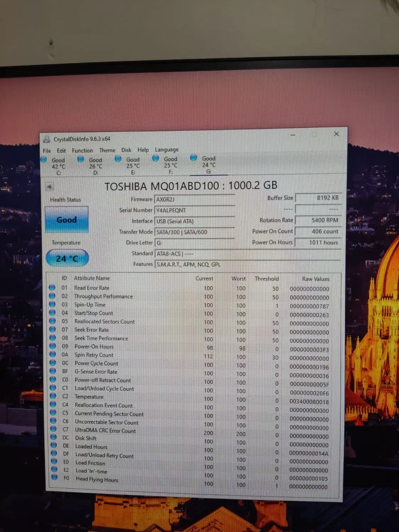Open the File menu
This screenshot has width=399, height=532.
(47, 151)
